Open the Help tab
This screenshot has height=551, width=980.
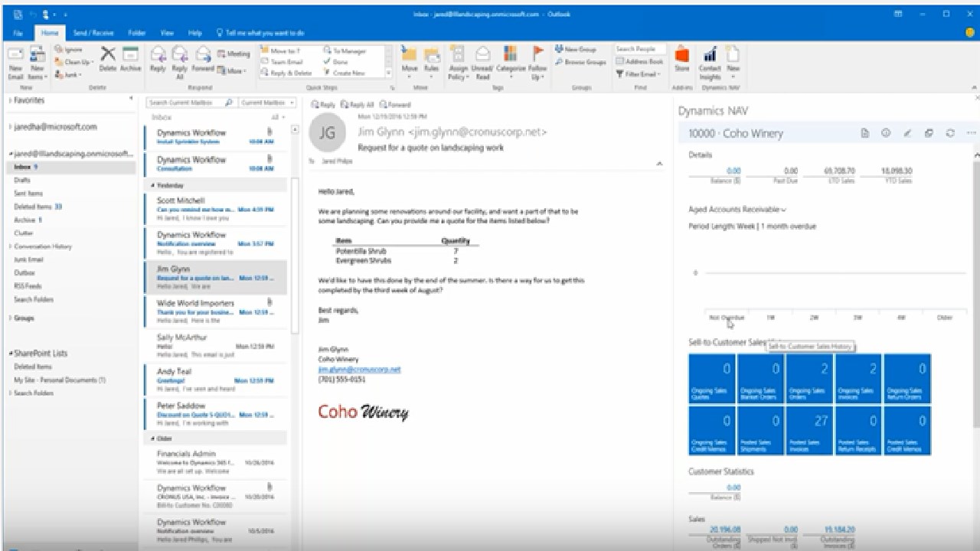pos(194,33)
